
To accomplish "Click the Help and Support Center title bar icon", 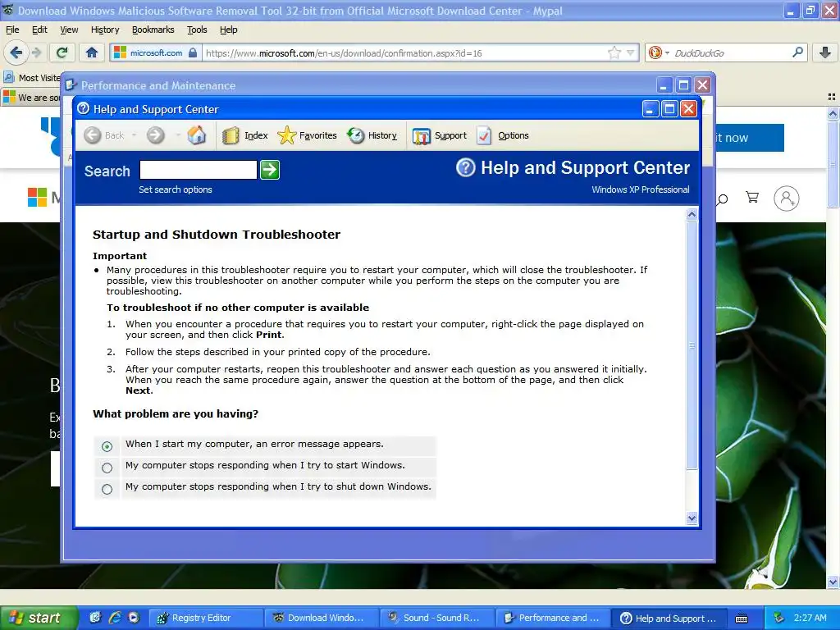I will point(83,109).
